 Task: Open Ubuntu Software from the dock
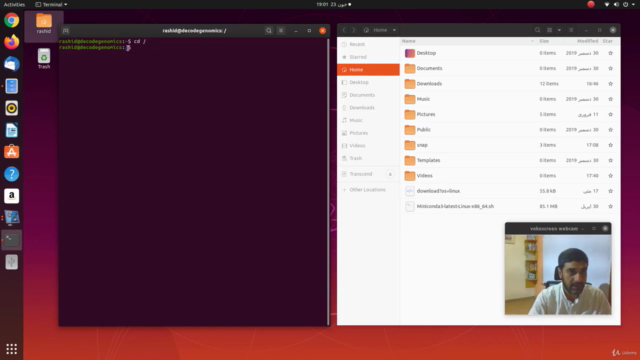click(11, 152)
